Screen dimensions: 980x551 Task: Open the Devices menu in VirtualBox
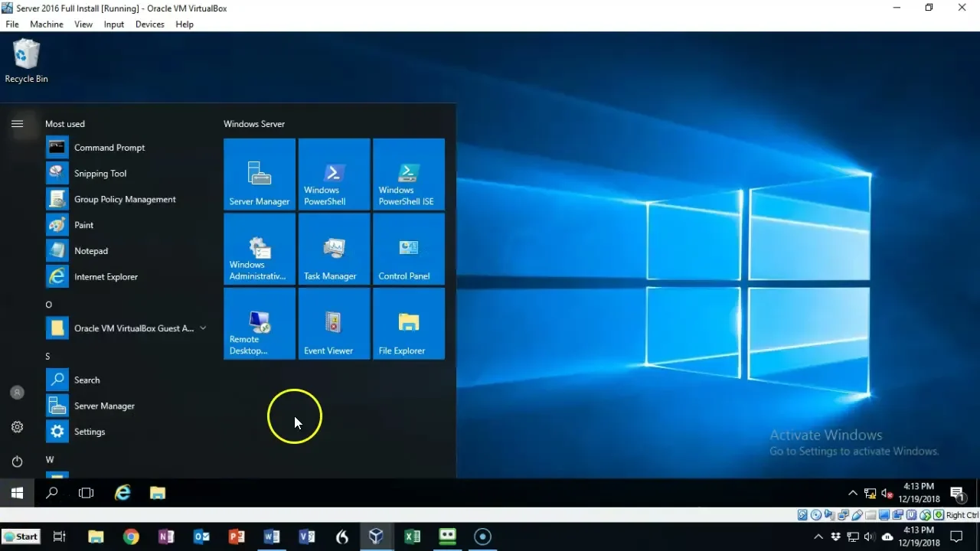(149, 24)
